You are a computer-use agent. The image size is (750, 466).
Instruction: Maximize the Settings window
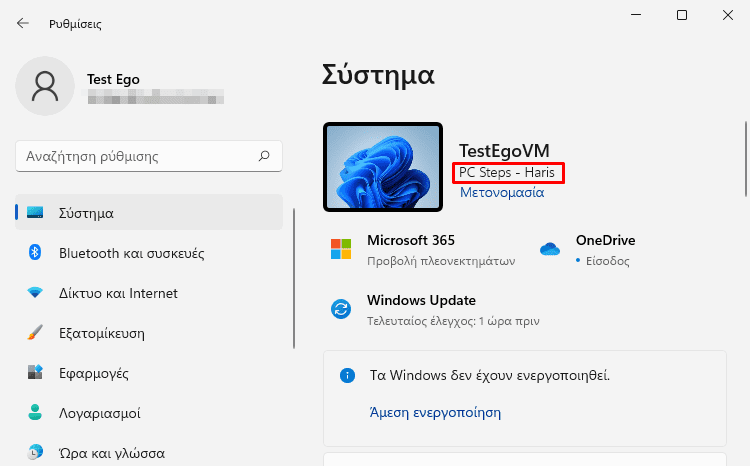[682, 15]
